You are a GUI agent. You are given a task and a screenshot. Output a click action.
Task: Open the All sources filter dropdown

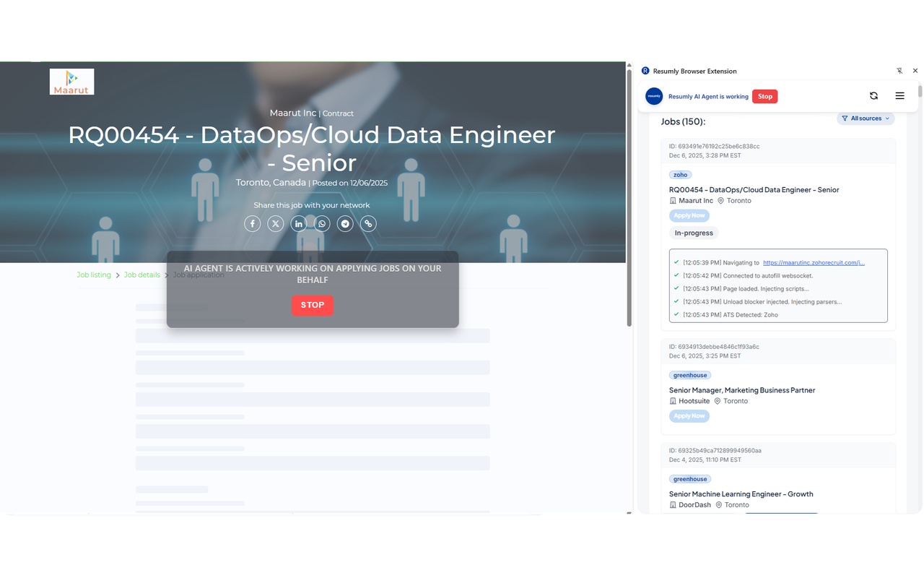point(866,118)
